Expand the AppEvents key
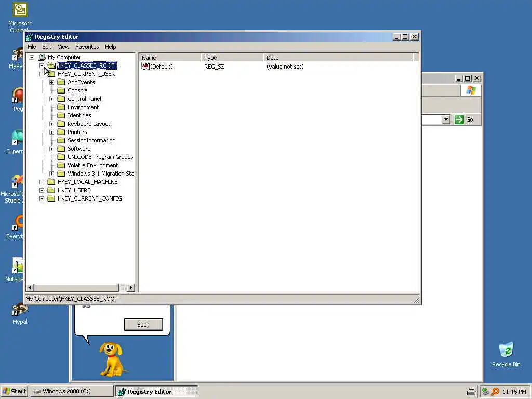 coord(51,82)
